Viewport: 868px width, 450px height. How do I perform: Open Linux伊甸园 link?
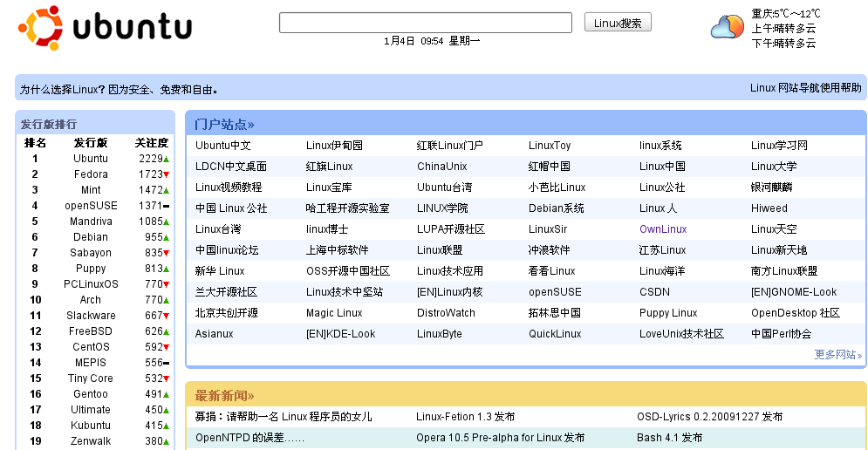(x=334, y=146)
